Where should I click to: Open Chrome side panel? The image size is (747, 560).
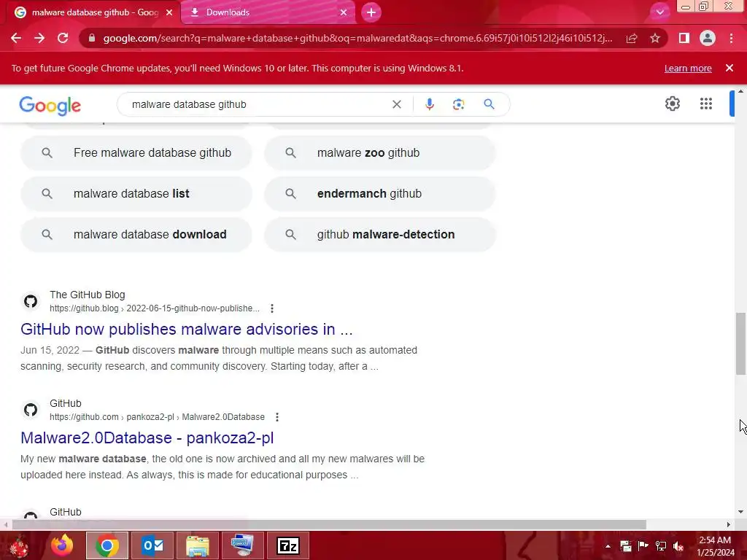[684, 38]
